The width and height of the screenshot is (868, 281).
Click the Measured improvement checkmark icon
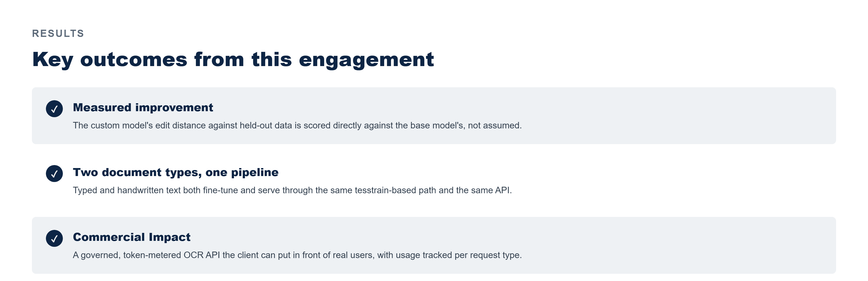coord(54,108)
